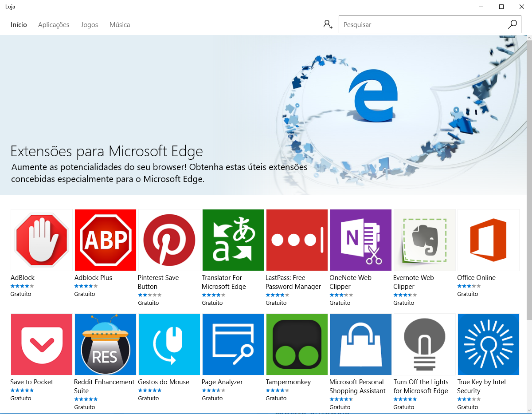Click the vertical scrollbar thumb
Screen dimensions: 532x414
529,180
